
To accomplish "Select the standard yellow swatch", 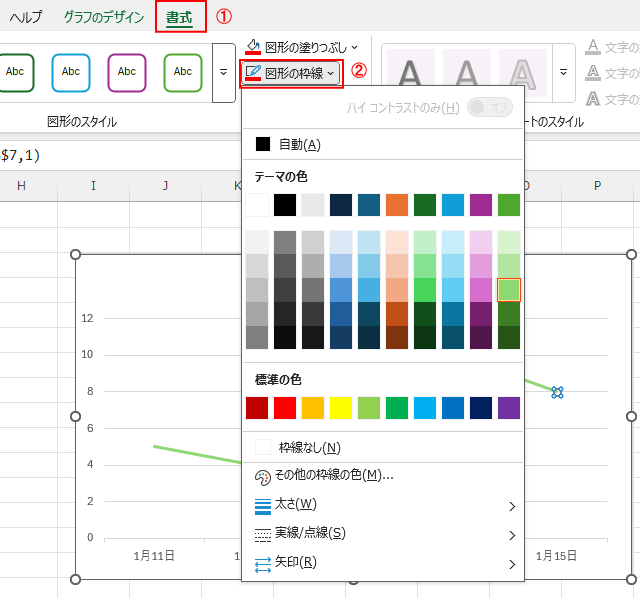I will pos(341,408).
